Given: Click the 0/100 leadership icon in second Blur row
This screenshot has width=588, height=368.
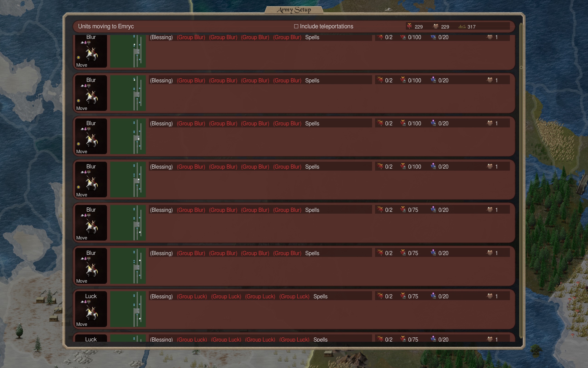Looking at the screenshot, I should [x=403, y=80].
